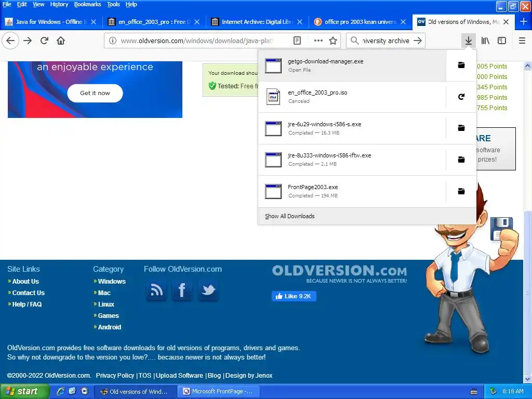Open new tab with plus button

point(524,22)
